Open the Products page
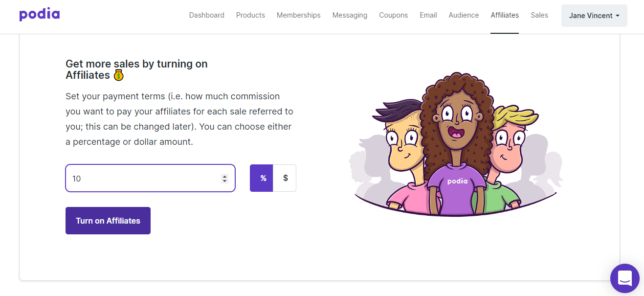 pyautogui.click(x=250, y=15)
